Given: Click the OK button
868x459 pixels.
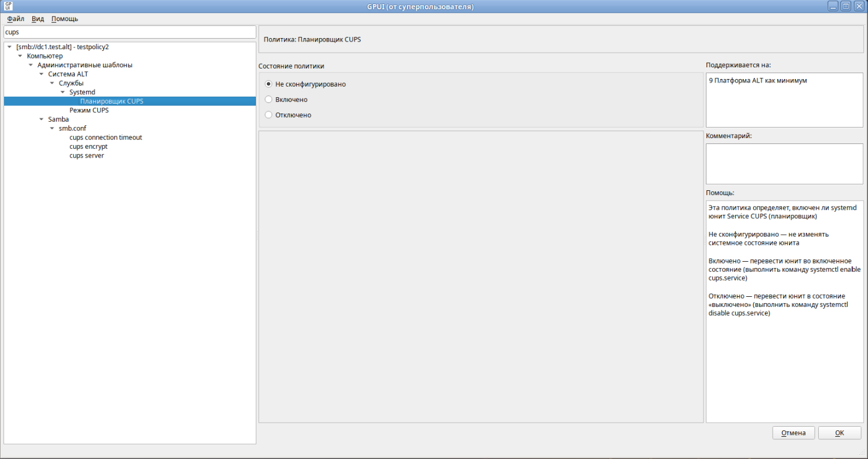Looking at the screenshot, I should click(x=839, y=433).
